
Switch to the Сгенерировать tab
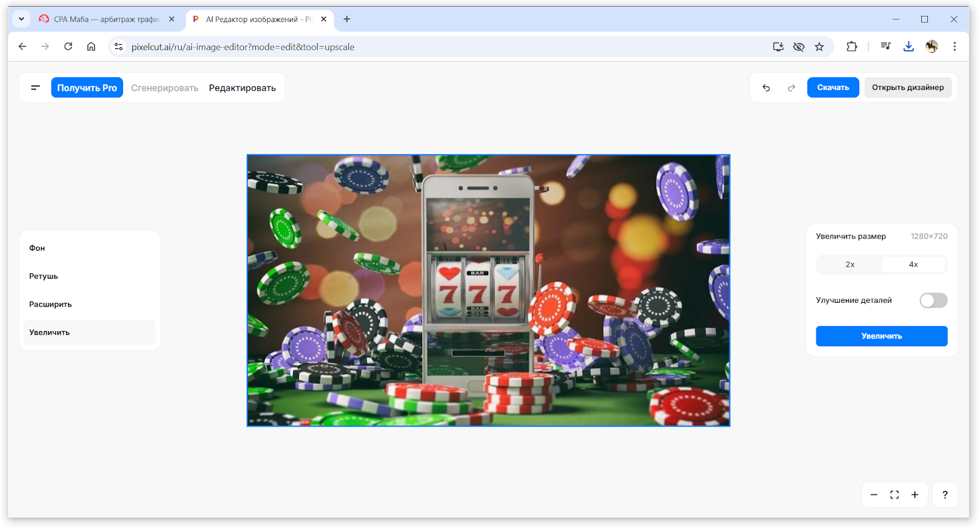tap(165, 88)
